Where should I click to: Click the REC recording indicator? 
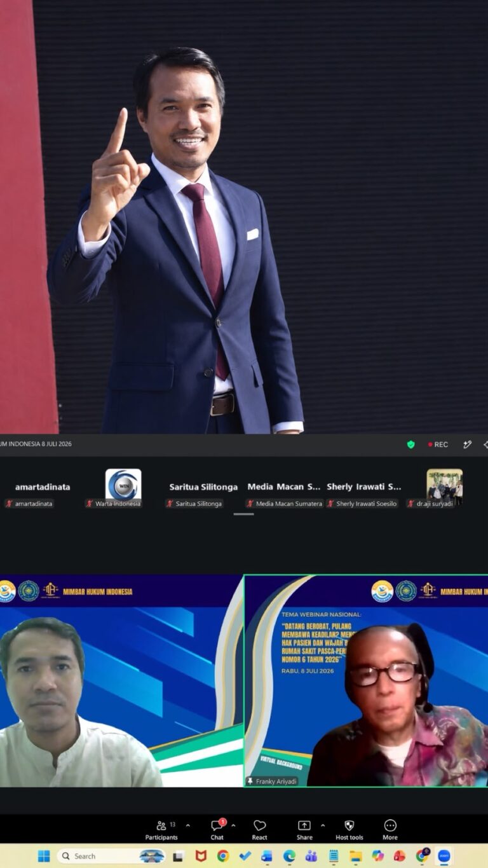tap(438, 444)
